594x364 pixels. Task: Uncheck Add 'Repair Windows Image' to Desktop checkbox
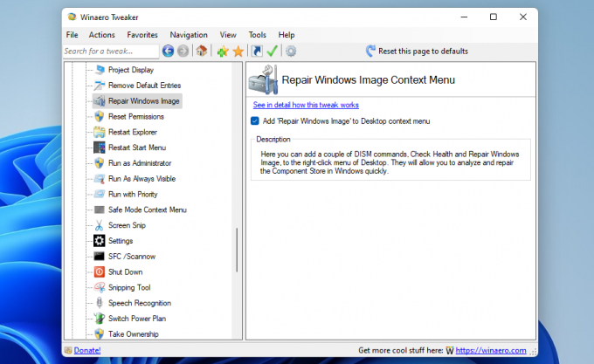pyautogui.click(x=255, y=121)
